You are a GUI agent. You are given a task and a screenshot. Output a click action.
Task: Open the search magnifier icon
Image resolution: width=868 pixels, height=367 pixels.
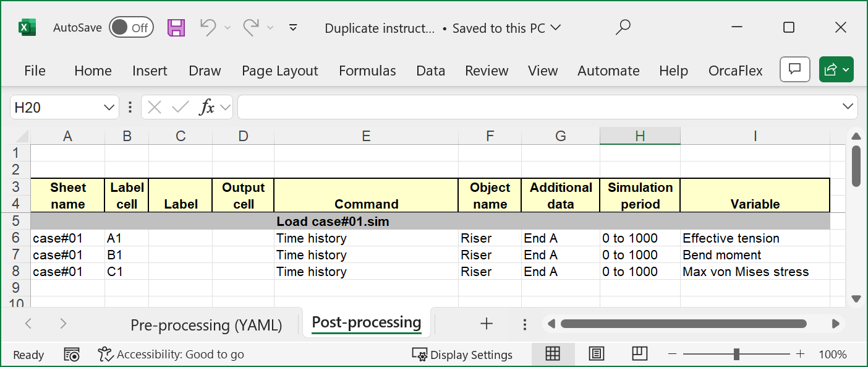[x=623, y=28]
